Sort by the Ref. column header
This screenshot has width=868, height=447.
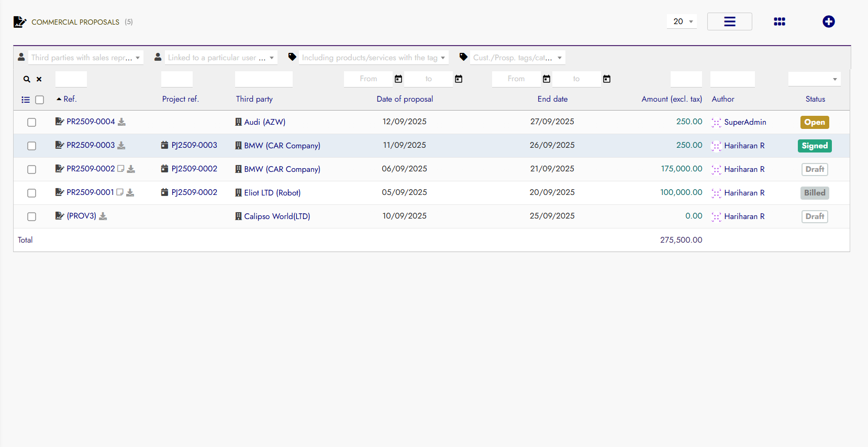(70, 99)
